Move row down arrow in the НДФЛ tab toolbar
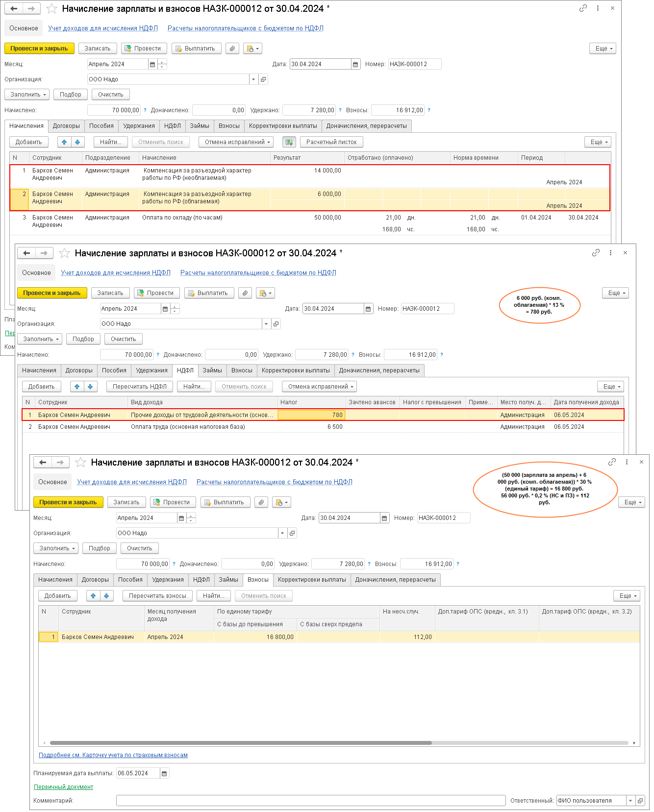 click(x=90, y=387)
